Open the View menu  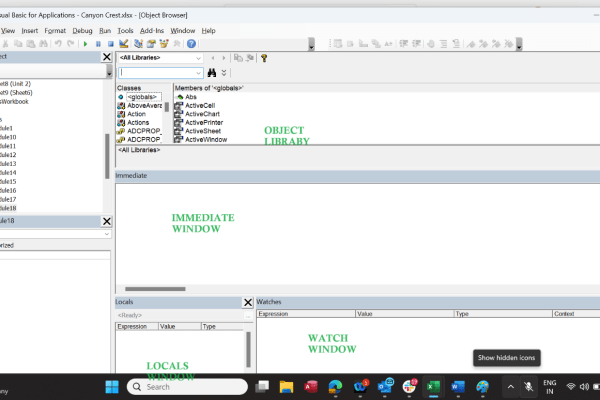pyautogui.click(x=8, y=31)
